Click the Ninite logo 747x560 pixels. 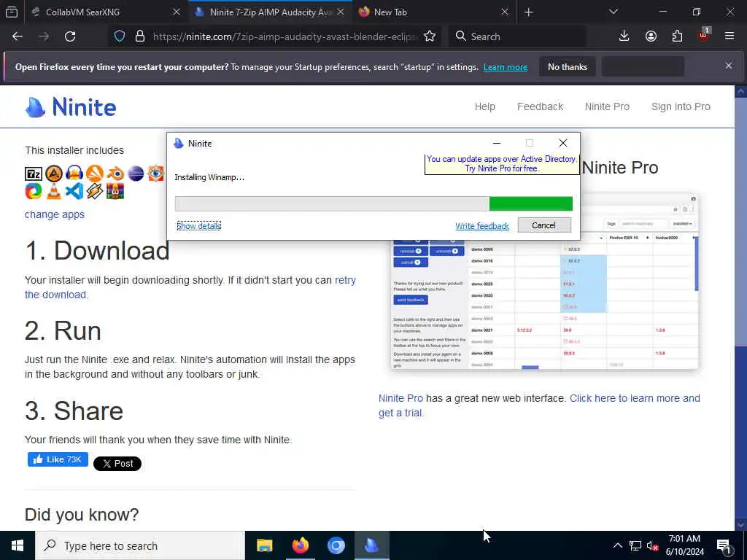[71, 106]
